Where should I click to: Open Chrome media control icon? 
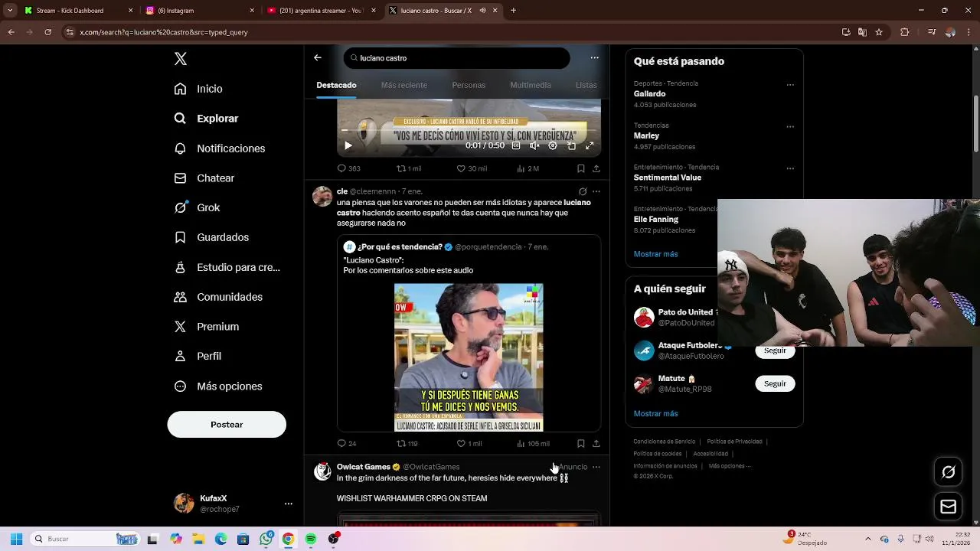point(931,32)
